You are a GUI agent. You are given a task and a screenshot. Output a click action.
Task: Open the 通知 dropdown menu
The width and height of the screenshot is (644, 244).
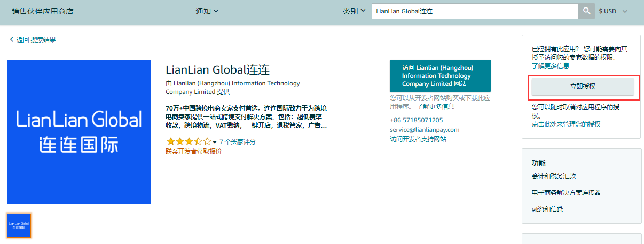point(207,11)
